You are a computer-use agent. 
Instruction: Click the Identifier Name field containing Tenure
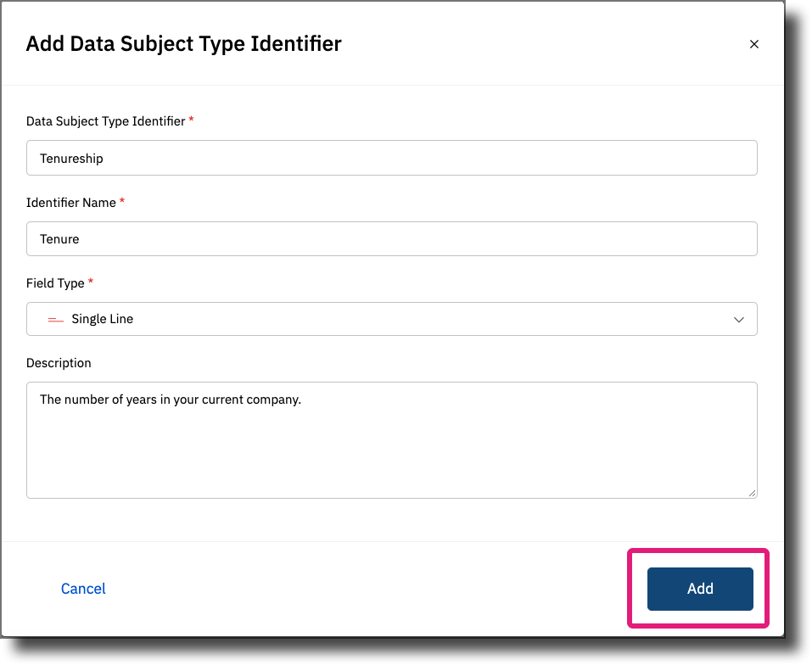[392, 238]
